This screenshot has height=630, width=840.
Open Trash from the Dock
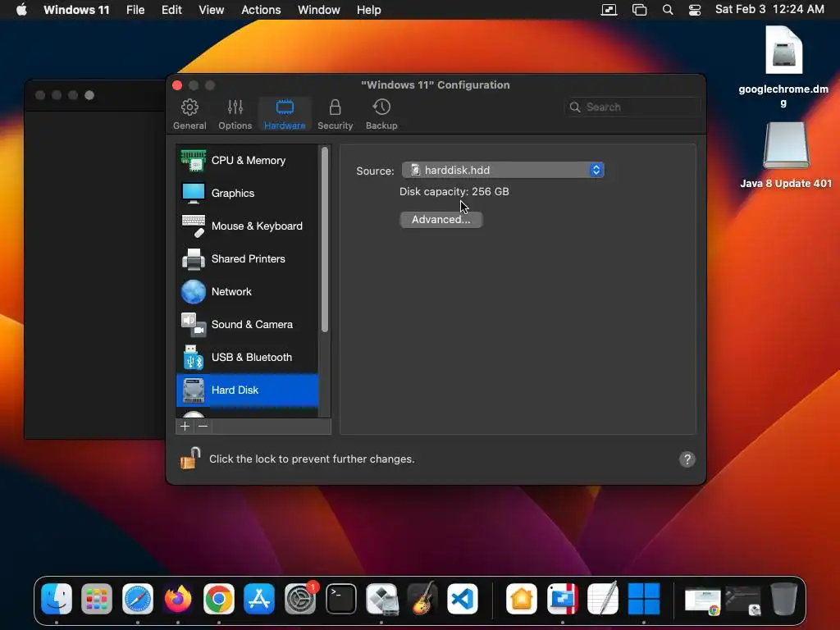[784, 598]
